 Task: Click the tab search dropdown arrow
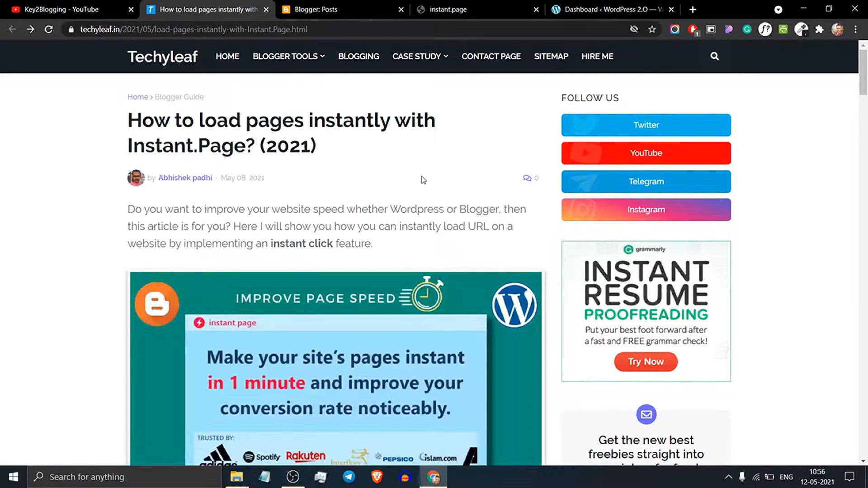[x=778, y=9]
